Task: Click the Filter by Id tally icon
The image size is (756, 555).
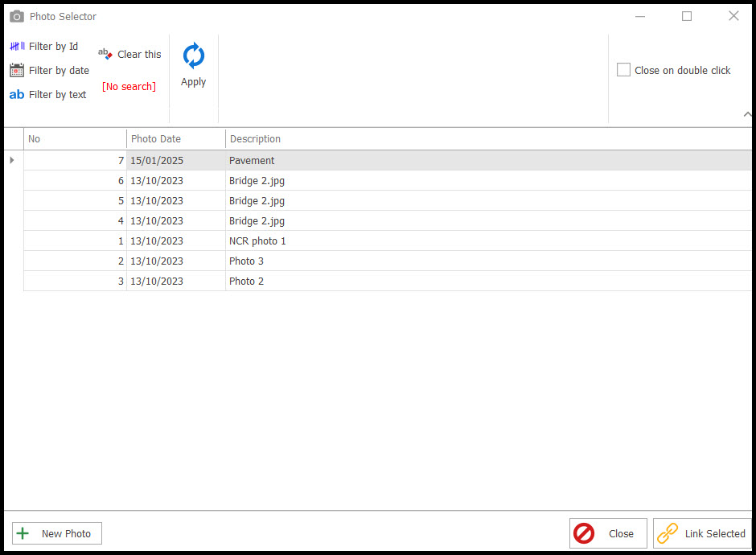Action: point(17,47)
